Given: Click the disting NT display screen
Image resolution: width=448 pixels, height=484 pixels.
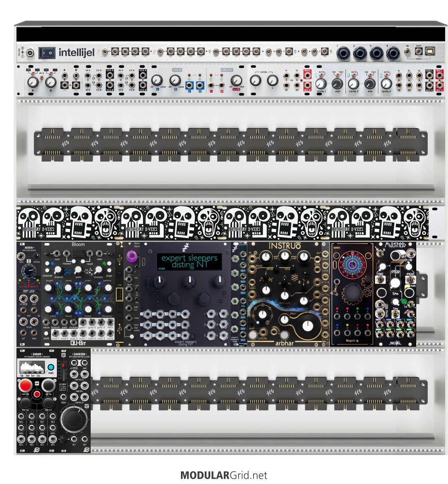Looking at the screenshot, I should tap(189, 261).
